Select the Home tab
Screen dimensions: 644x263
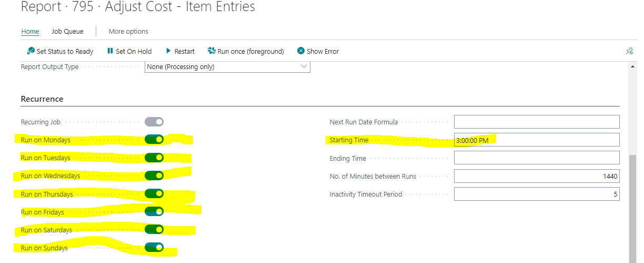coord(30,32)
